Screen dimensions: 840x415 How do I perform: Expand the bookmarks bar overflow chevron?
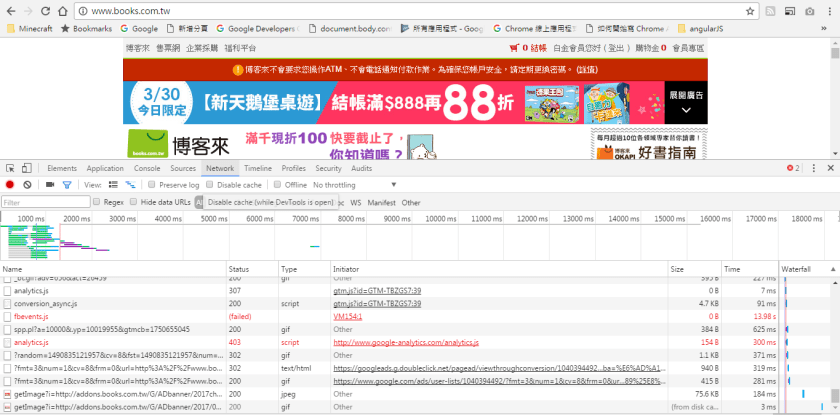tap(824, 29)
